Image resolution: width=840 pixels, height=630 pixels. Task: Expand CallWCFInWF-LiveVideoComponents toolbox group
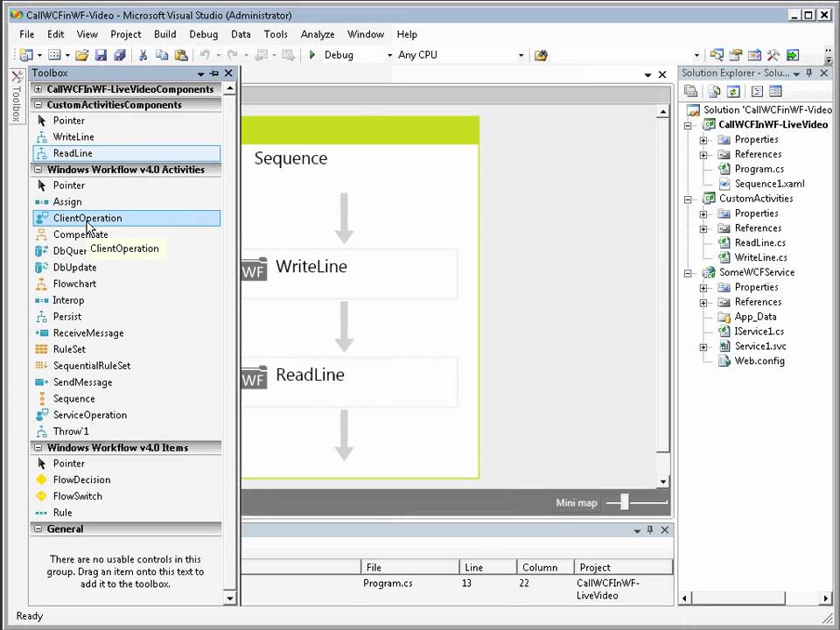pyautogui.click(x=38, y=89)
